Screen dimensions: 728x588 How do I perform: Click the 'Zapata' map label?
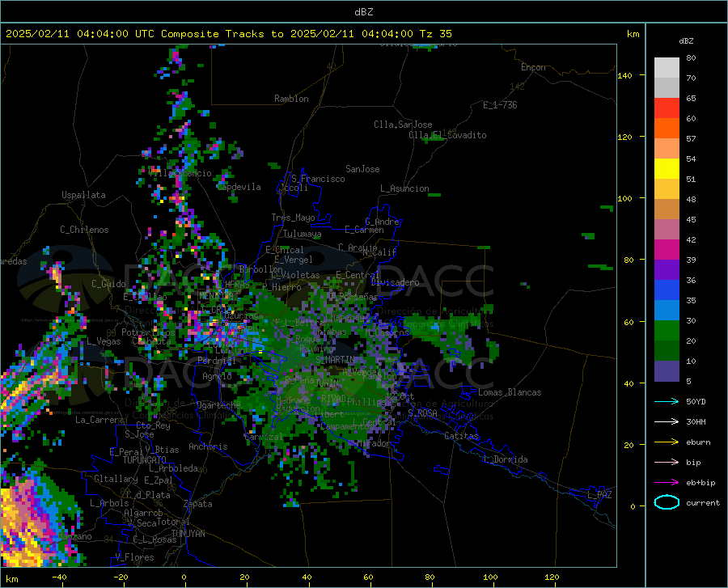(x=198, y=504)
